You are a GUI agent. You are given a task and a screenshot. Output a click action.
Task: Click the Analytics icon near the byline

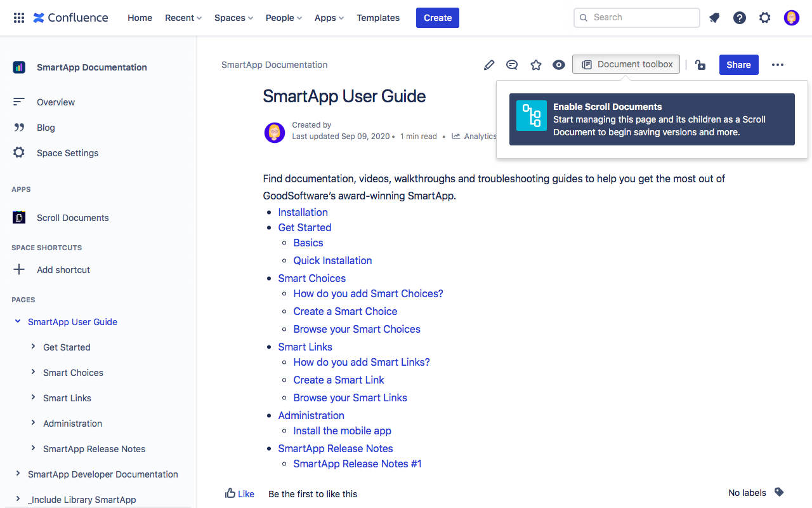coord(455,136)
